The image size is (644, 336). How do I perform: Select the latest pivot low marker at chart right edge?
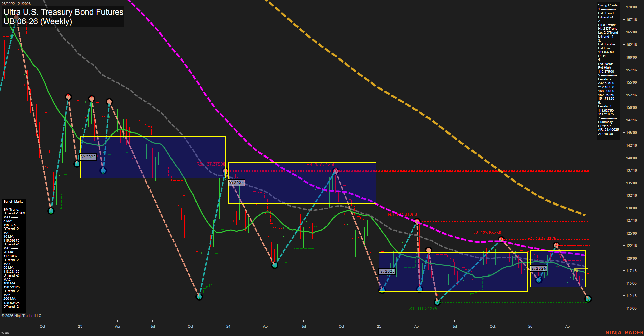point(588,298)
